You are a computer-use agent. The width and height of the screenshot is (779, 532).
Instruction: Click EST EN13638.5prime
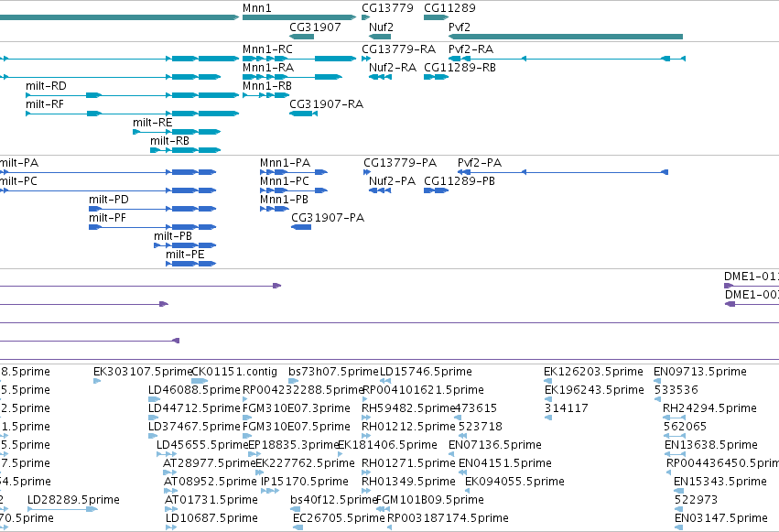(x=711, y=445)
